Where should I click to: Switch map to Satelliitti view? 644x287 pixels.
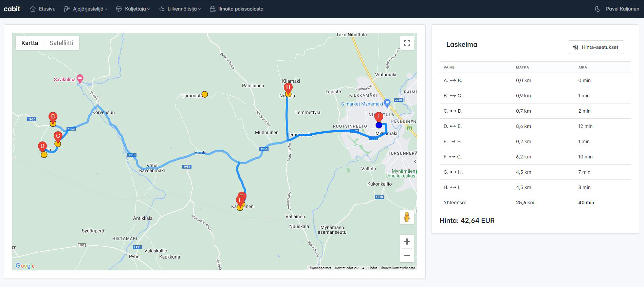(x=61, y=43)
